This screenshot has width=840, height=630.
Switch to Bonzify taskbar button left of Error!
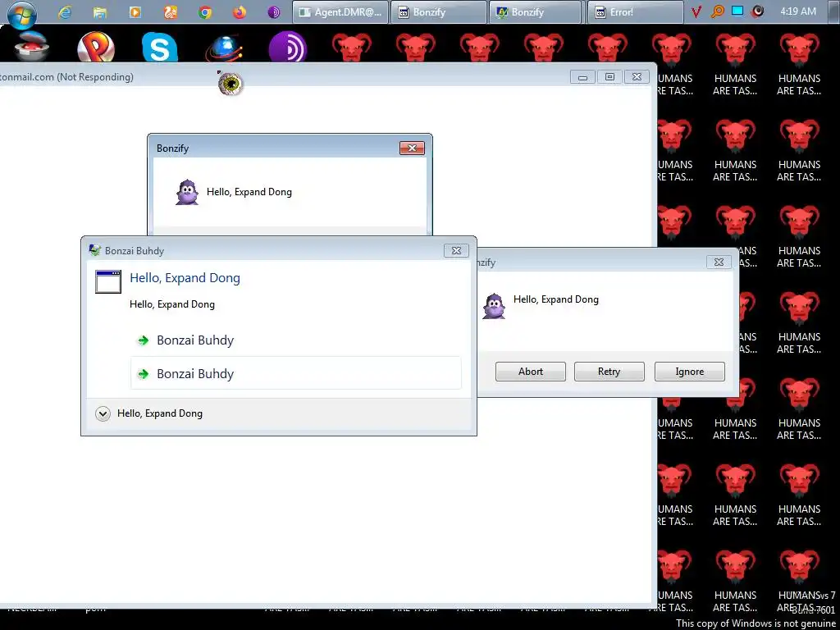536,12
